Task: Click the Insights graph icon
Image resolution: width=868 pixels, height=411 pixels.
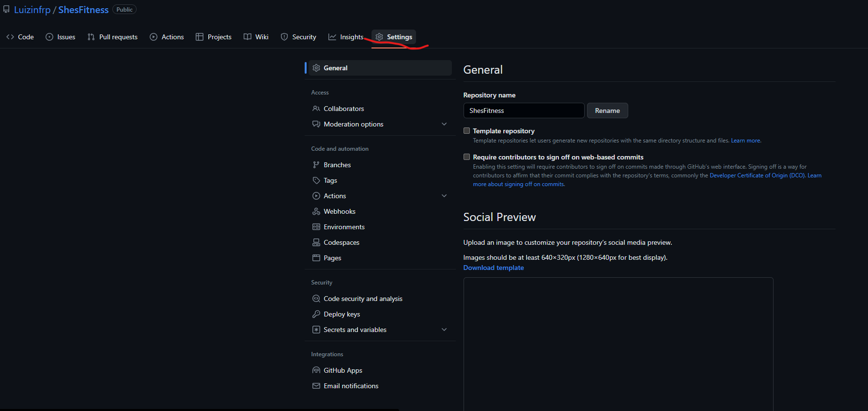Action: click(x=332, y=37)
